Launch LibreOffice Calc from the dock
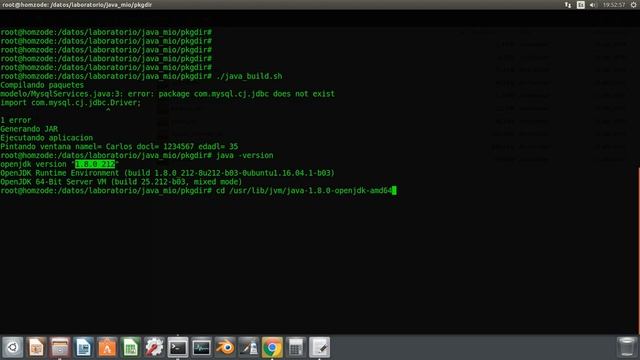640x360 pixels. [x=131, y=347]
